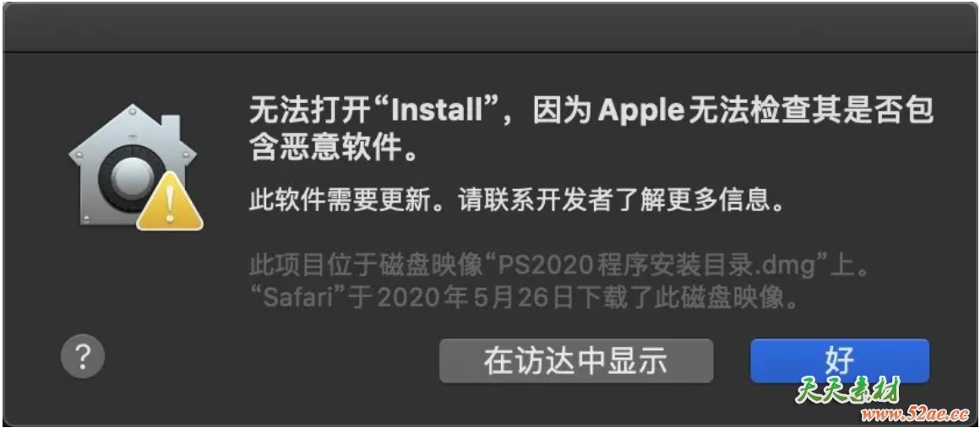
Task: Click the 天天素材 watermark logo
Action: [x=847, y=391]
